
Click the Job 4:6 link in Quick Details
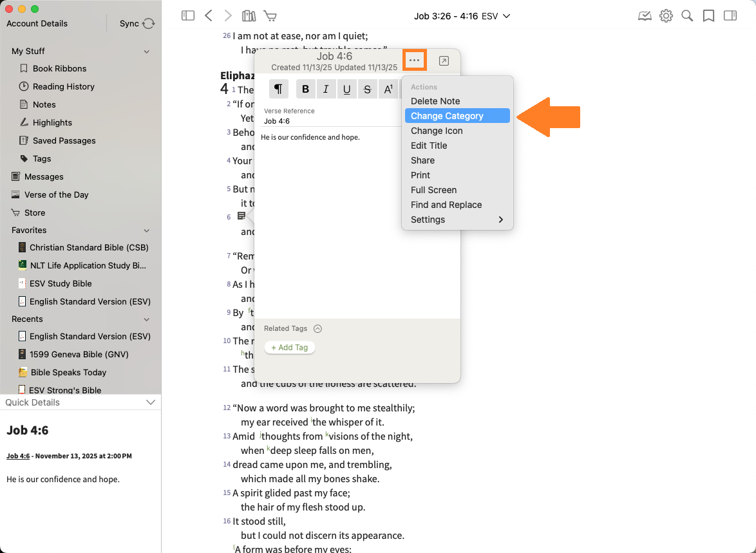18,456
